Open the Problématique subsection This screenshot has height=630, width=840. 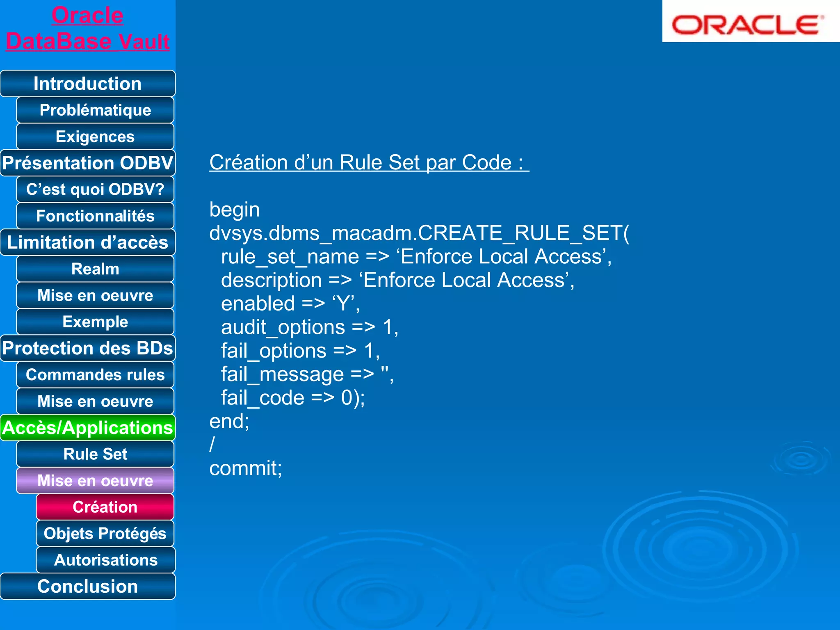[95, 110]
